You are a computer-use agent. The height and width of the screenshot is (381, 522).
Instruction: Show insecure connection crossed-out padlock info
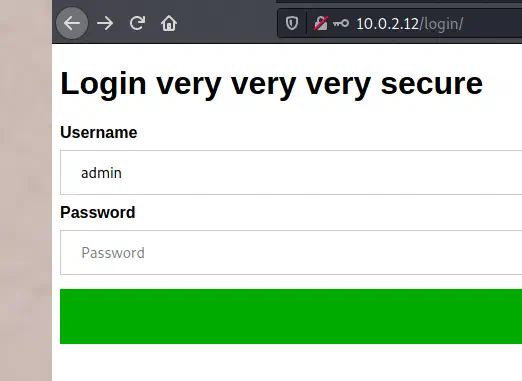click(x=321, y=23)
